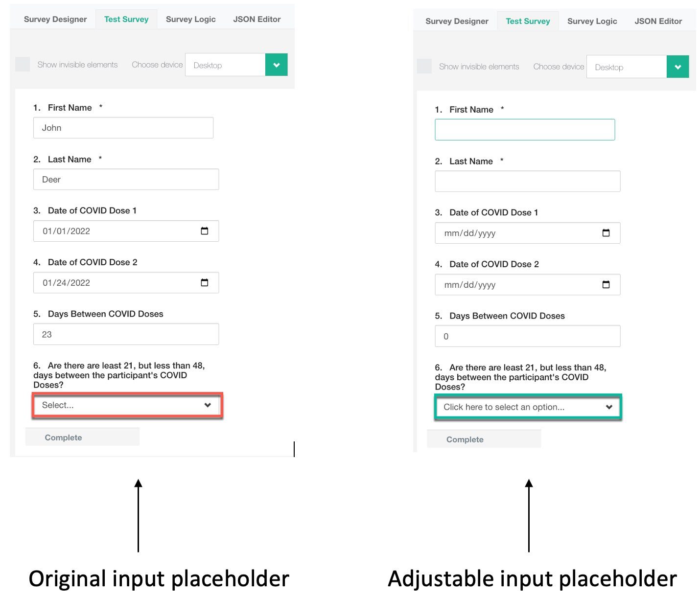The height and width of the screenshot is (598, 700).
Task: Toggle right Show invisible elements checkbox
Action: click(424, 67)
